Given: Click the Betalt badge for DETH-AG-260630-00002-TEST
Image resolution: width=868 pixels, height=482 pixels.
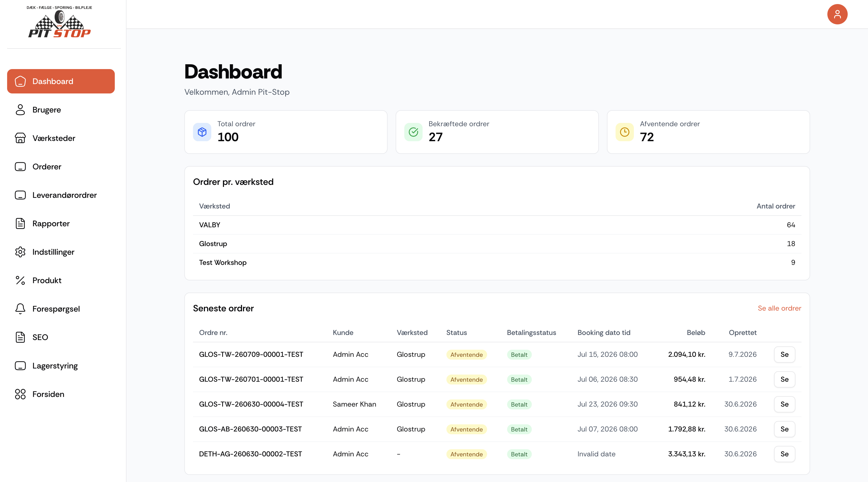Looking at the screenshot, I should pyautogui.click(x=519, y=454).
